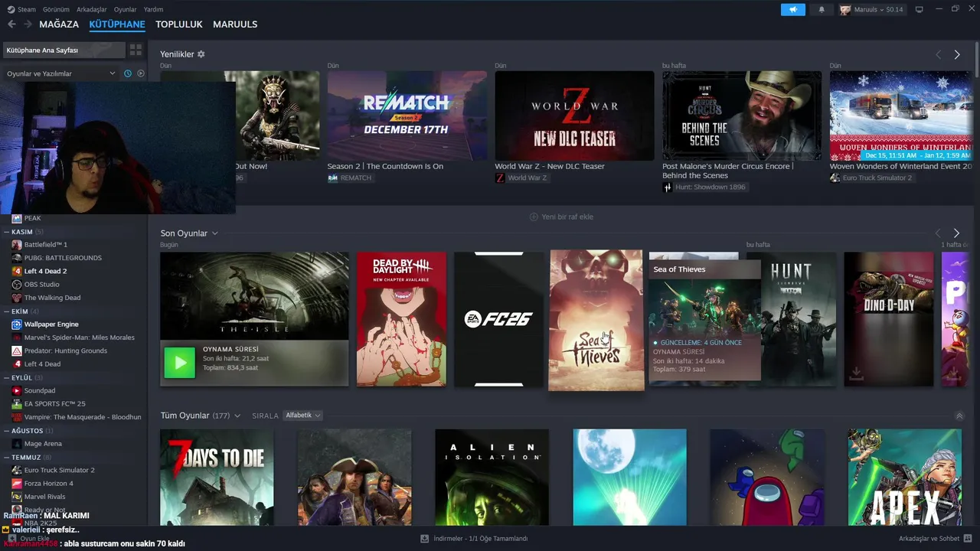Switch to MAĞAZA tab
980x551 pixels.
pos(59,24)
